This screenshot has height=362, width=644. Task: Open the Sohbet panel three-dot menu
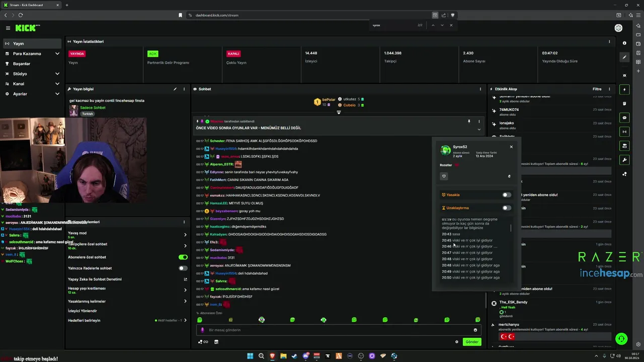click(x=480, y=89)
